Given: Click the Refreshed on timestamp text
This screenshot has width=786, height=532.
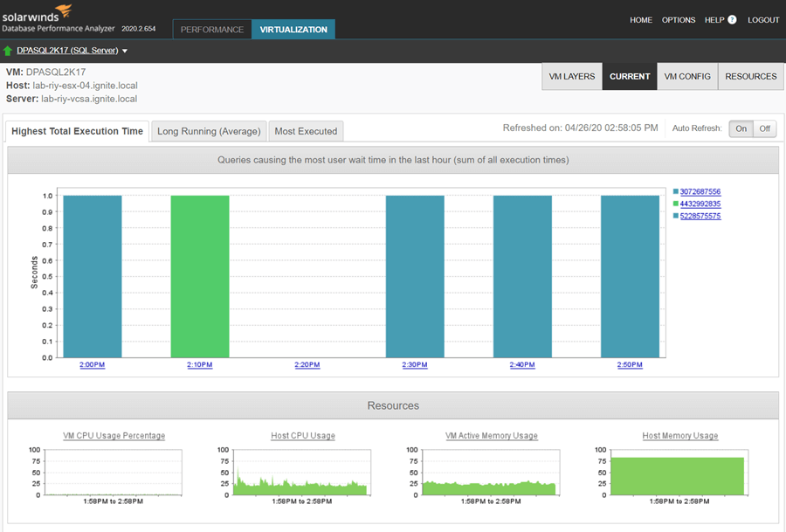Looking at the screenshot, I should click(x=581, y=128).
